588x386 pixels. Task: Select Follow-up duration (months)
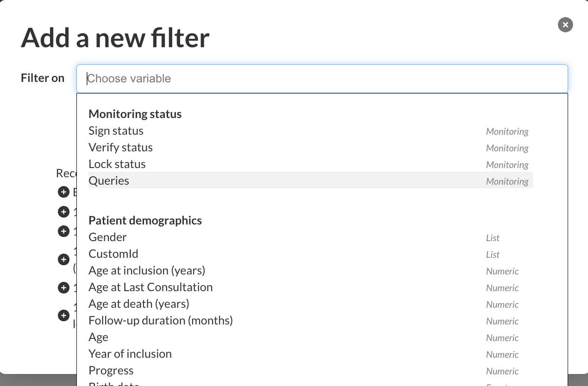coord(161,321)
